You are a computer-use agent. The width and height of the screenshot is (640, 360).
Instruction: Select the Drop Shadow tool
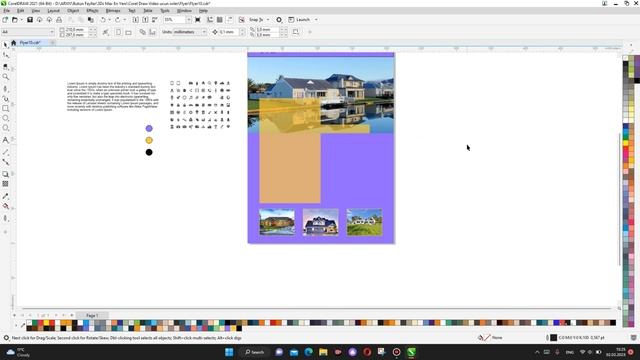click(5, 174)
